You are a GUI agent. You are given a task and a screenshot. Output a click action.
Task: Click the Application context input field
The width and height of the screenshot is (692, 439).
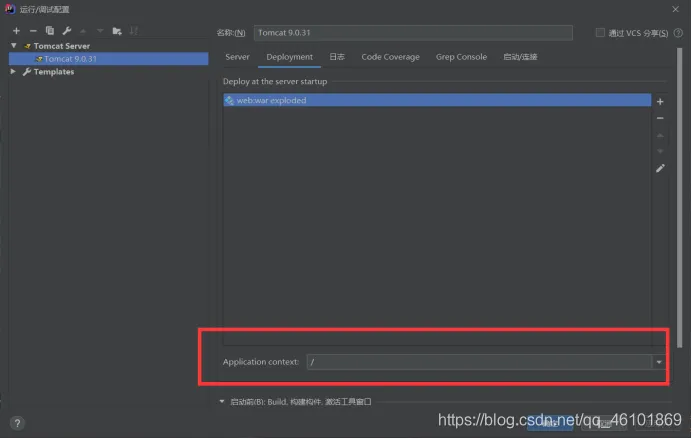pyautogui.click(x=479, y=362)
